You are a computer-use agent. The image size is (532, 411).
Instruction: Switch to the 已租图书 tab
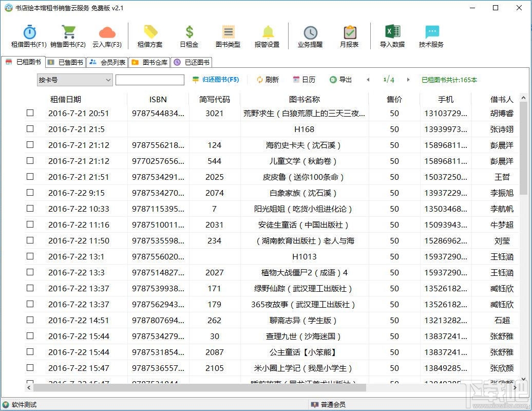24,62
